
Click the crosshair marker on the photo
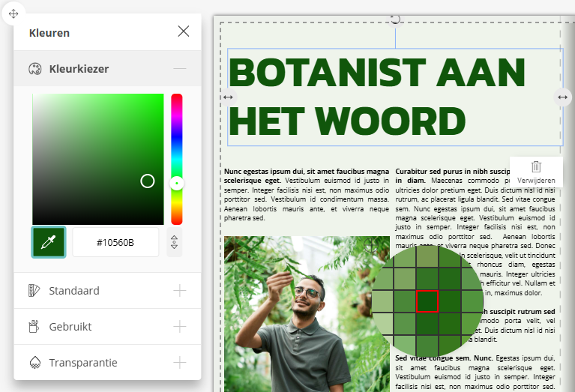(x=371, y=245)
